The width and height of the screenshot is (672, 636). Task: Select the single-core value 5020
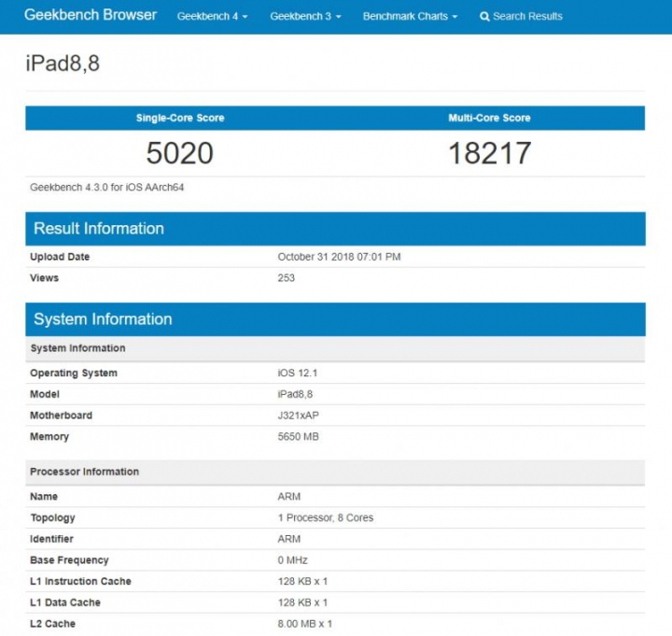click(x=179, y=153)
